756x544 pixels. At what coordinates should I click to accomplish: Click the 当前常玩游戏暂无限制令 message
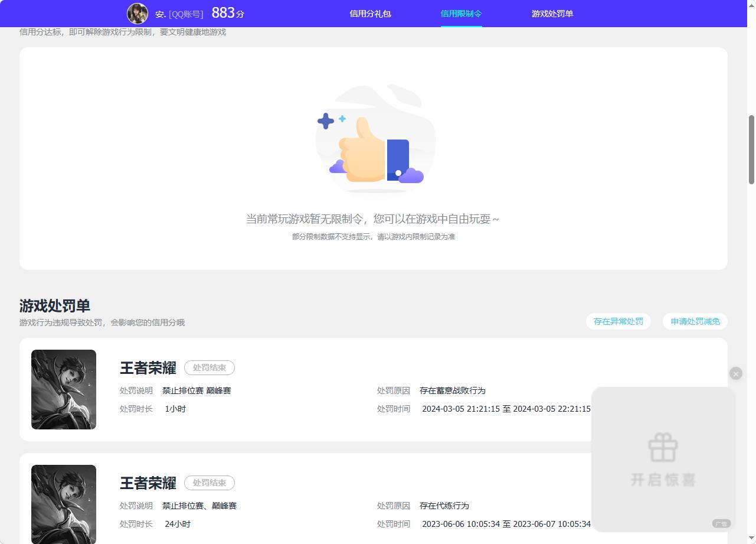[x=372, y=219]
